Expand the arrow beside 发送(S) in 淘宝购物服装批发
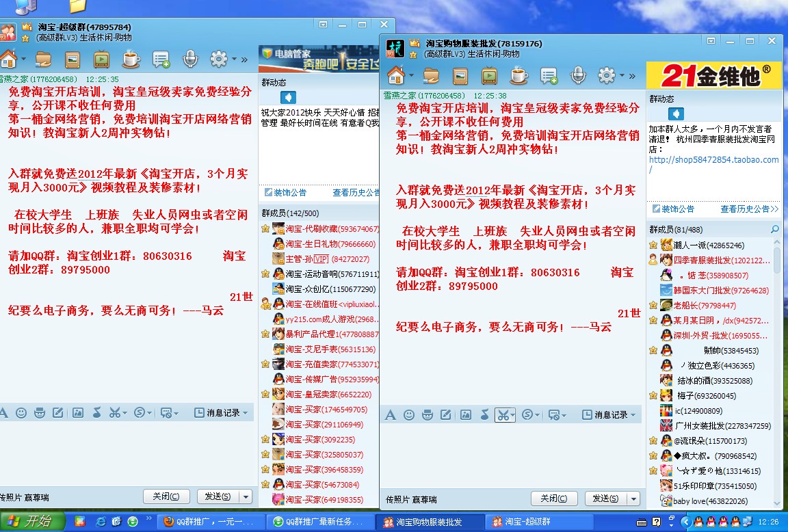 click(x=633, y=498)
